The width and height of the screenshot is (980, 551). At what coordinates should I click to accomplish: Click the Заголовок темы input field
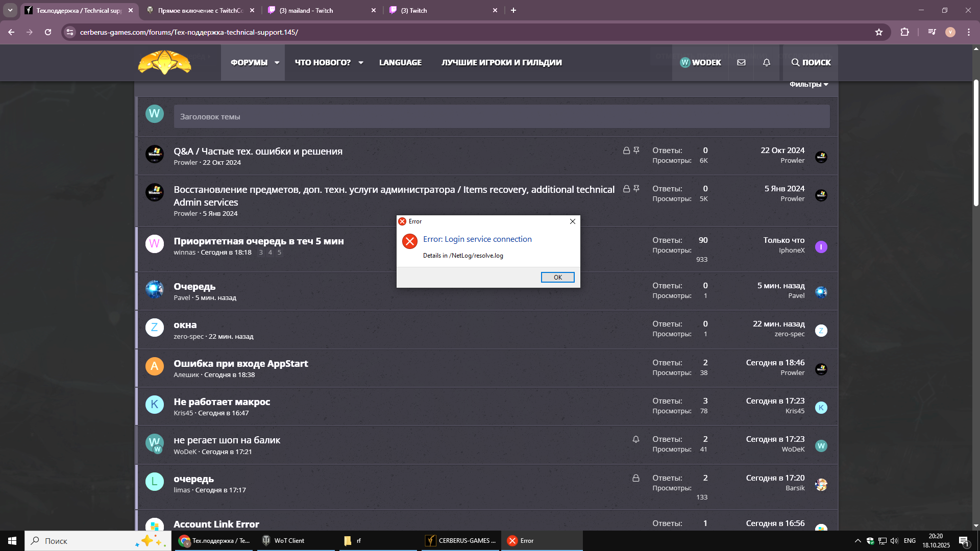click(501, 117)
